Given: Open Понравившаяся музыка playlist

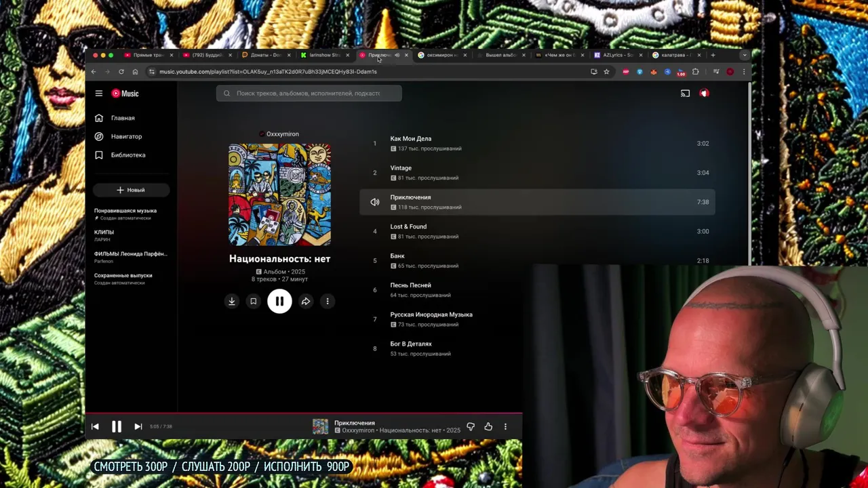Looking at the screenshot, I should tap(131, 214).
